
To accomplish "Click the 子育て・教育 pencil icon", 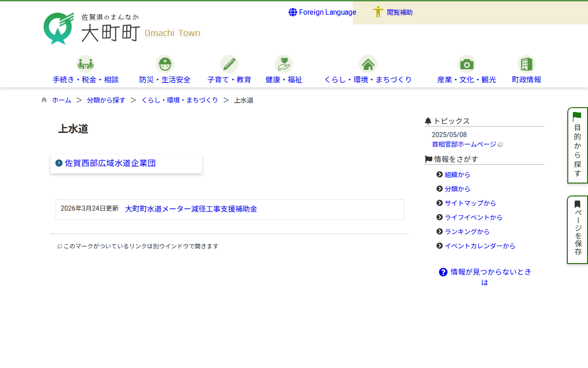I will (229, 64).
